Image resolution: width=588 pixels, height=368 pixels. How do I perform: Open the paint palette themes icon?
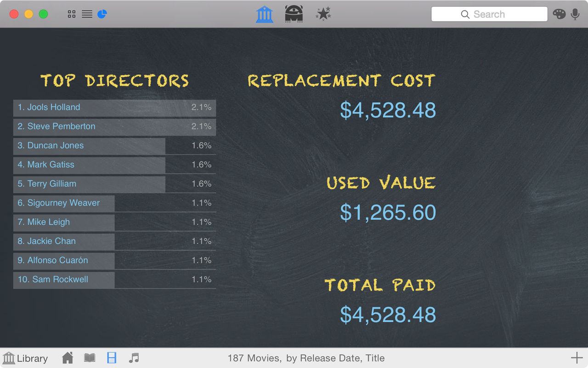pyautogui.click(x=559, y=14)
